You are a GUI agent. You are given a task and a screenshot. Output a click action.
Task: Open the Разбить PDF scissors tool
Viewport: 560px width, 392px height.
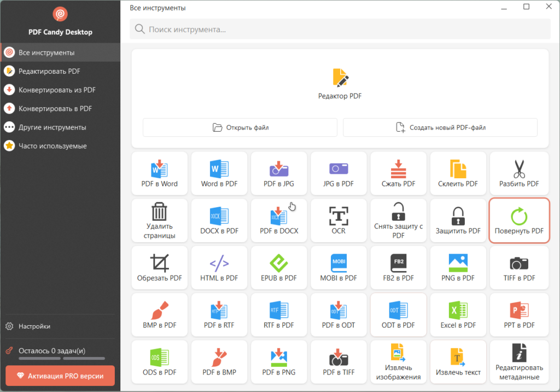(519, 173)
